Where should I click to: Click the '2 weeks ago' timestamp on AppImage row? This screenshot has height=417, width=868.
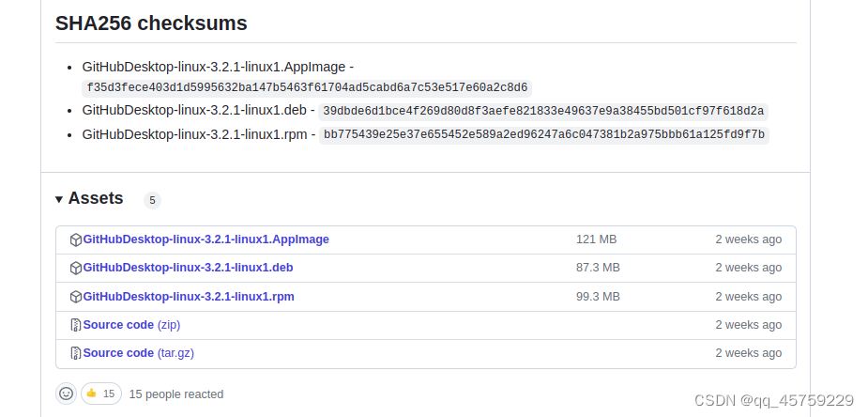749,239
